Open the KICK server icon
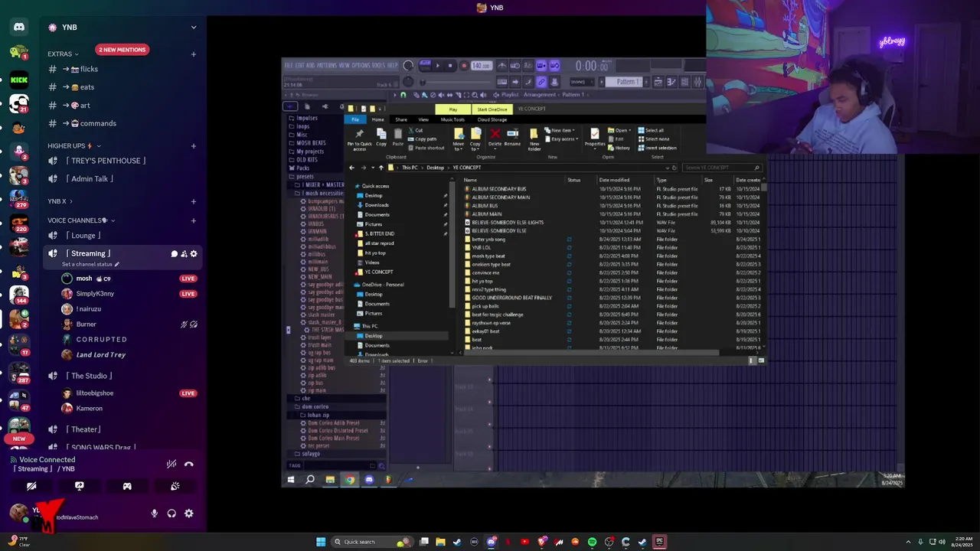The width and height of the screenshot is (980, 551). 19,79
